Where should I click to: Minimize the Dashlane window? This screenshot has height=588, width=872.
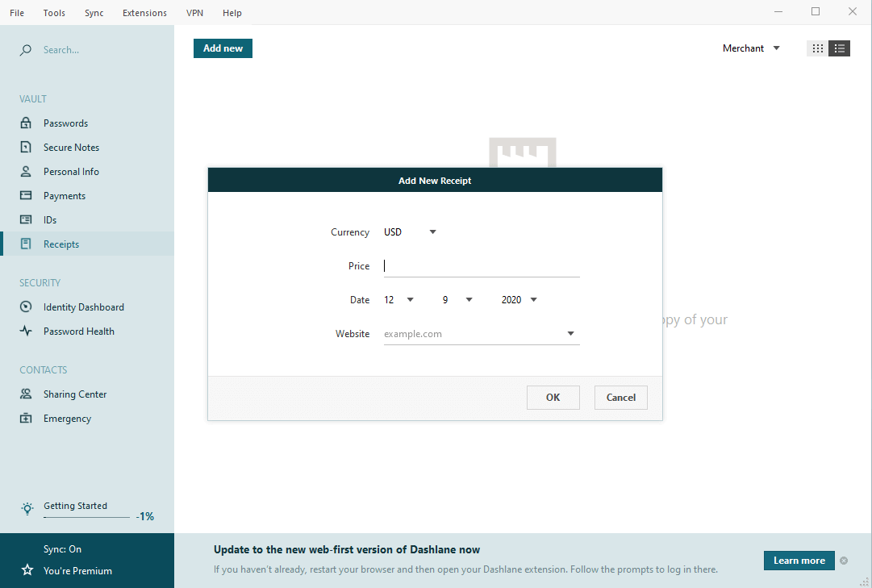(x=778, y=11)
